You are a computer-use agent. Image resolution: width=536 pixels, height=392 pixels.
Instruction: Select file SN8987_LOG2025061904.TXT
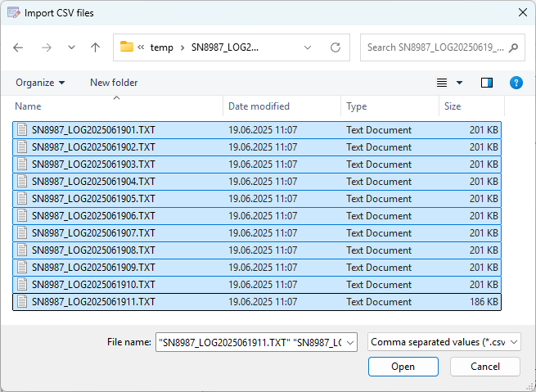point(257,182)
